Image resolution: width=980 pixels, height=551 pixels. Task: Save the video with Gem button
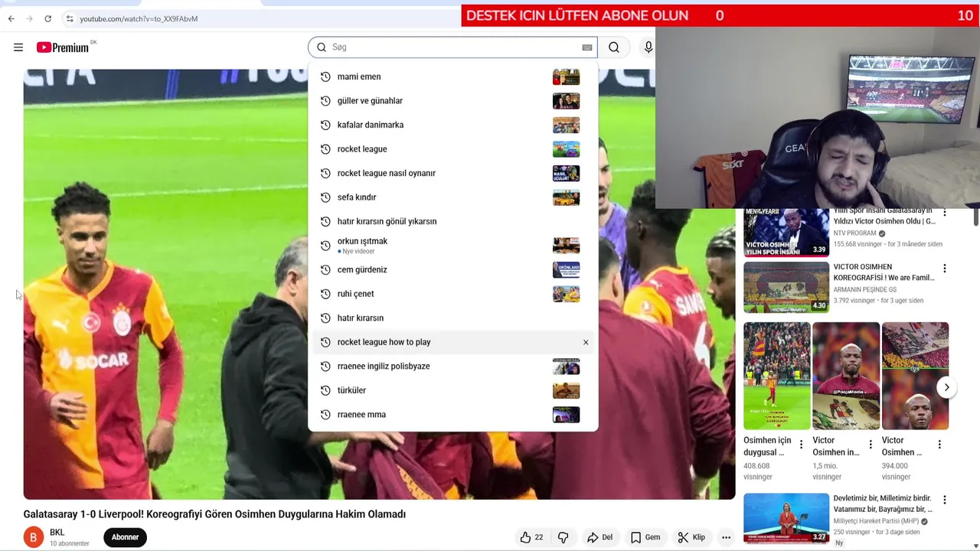coord(645,537)
